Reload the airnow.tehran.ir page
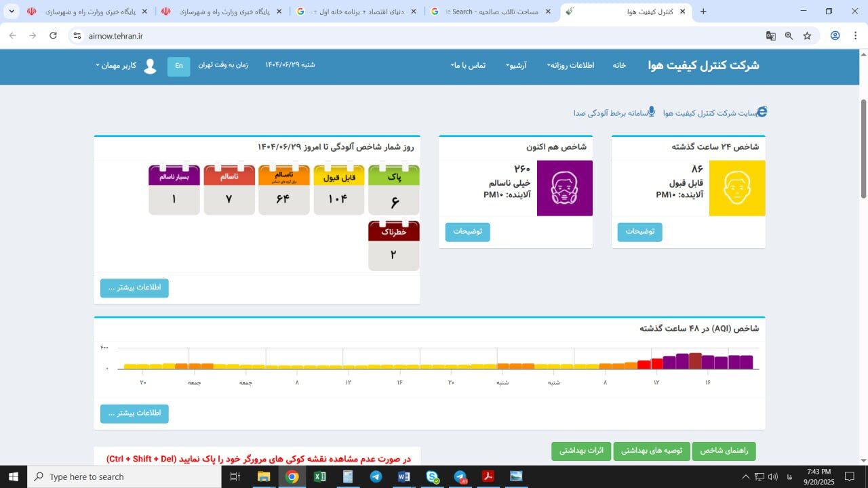The image size is (868, 488). tap(54, 36)
